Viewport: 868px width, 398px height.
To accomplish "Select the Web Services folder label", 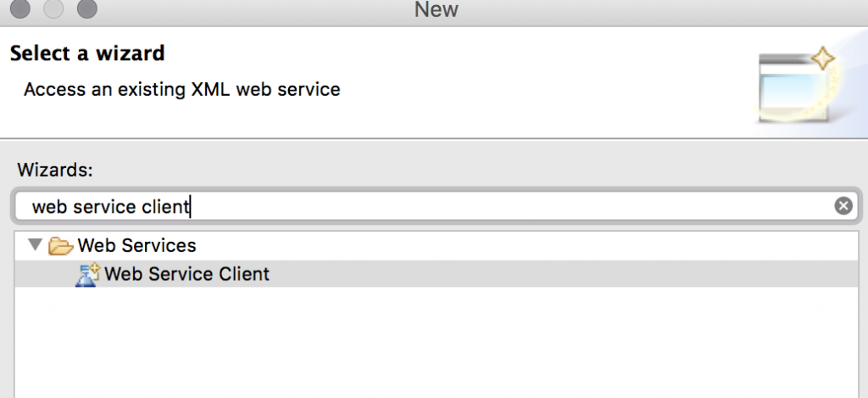I will pyautogui.click(x=136, y=246).
